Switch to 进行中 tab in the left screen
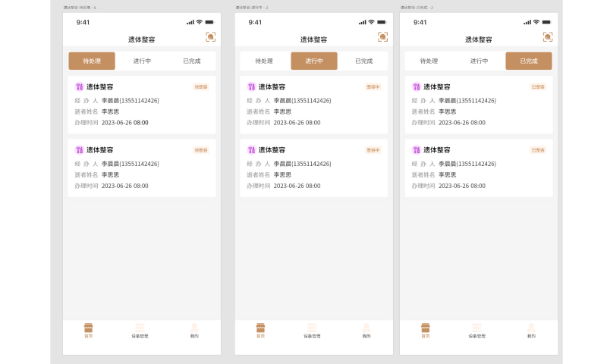607x364 pixels. pos(142,61)
